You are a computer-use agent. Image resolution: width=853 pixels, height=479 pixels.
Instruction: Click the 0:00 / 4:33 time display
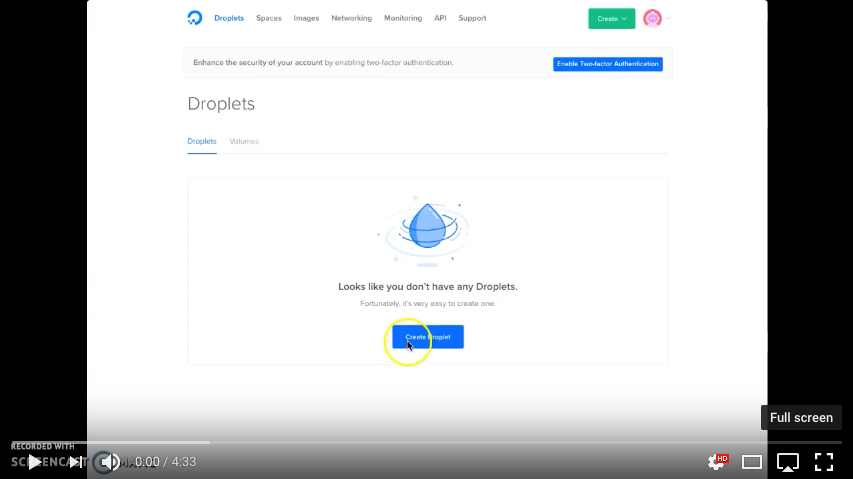pos(165,462)
